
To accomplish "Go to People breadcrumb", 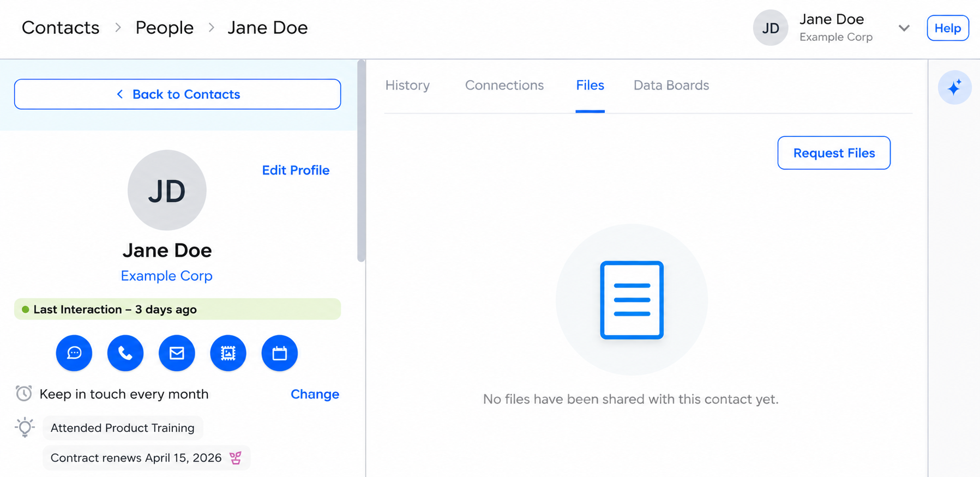I will click(x=165, y=28).
